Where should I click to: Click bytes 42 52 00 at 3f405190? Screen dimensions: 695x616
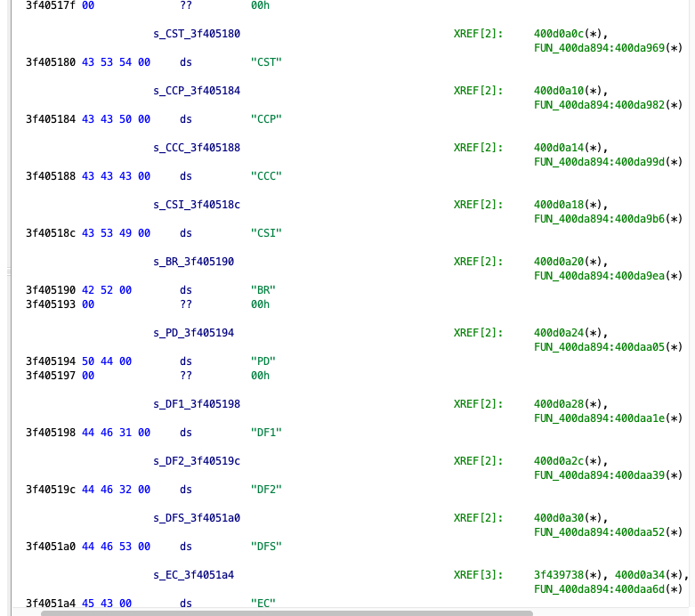107,290
